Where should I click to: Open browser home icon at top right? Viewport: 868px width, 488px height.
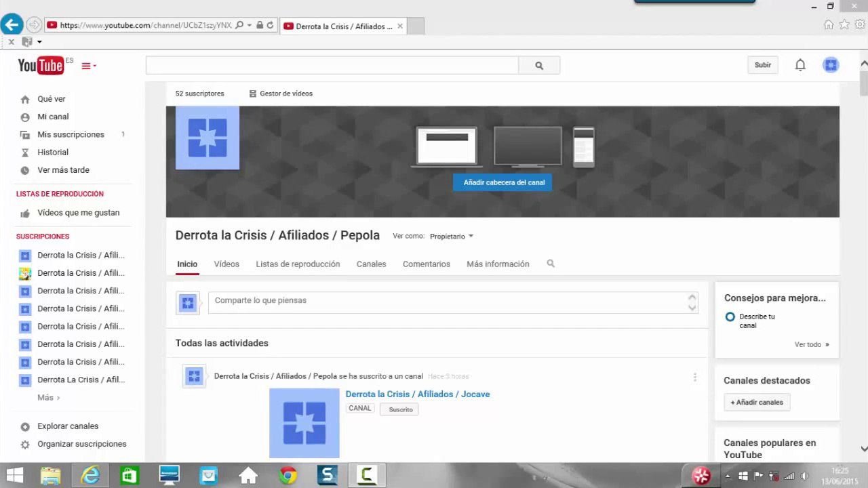[829, 24]
